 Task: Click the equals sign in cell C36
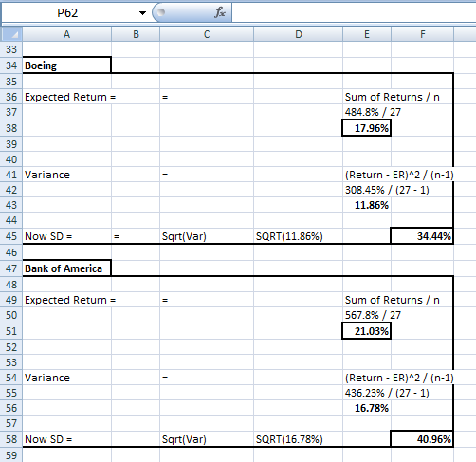coord(165,97)
